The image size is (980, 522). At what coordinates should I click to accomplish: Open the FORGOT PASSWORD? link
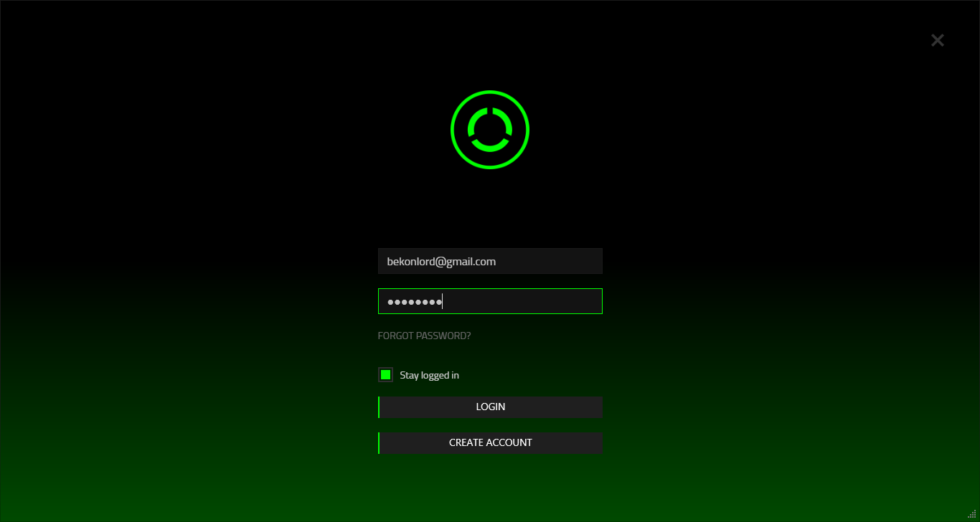coord(424,336)
